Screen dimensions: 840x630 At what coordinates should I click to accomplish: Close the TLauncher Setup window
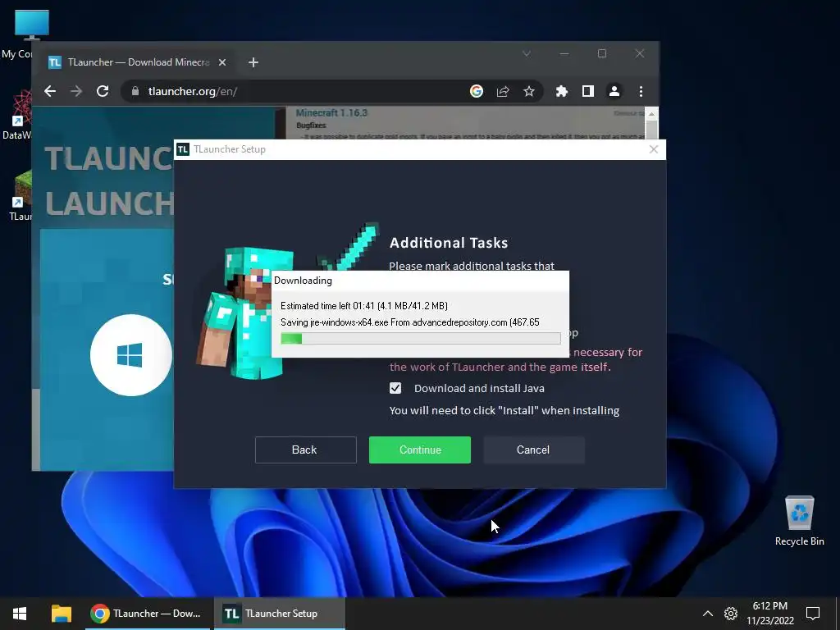(x=654, y=149)
